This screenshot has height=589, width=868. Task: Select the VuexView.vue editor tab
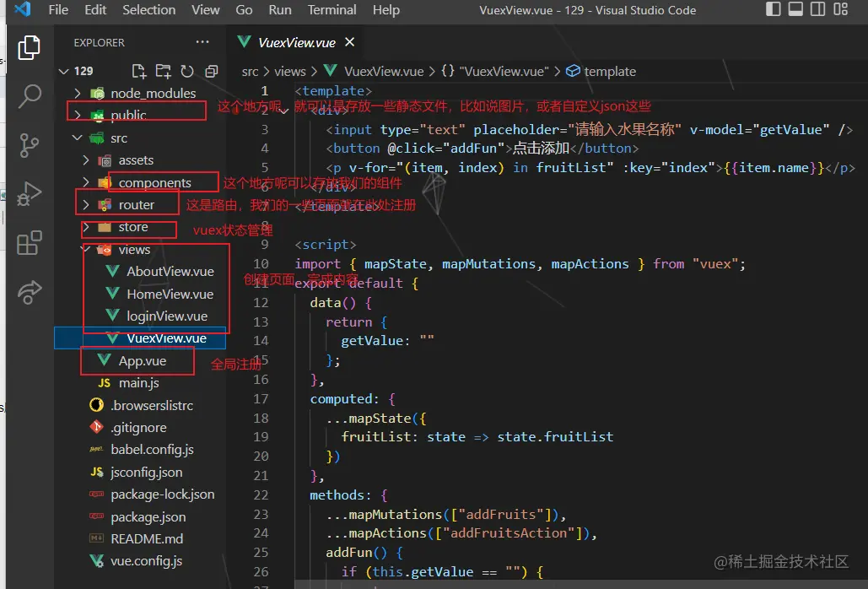pos(297,43)
